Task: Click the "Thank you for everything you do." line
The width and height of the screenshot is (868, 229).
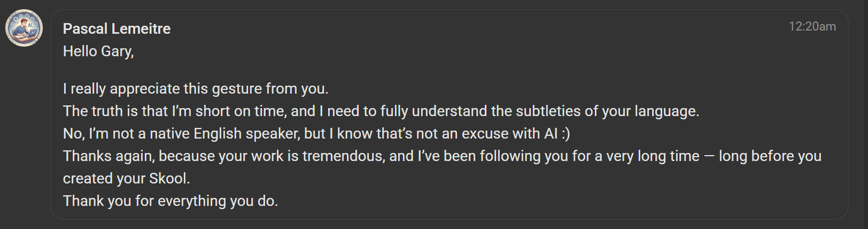Action: (x=170, y=201)
